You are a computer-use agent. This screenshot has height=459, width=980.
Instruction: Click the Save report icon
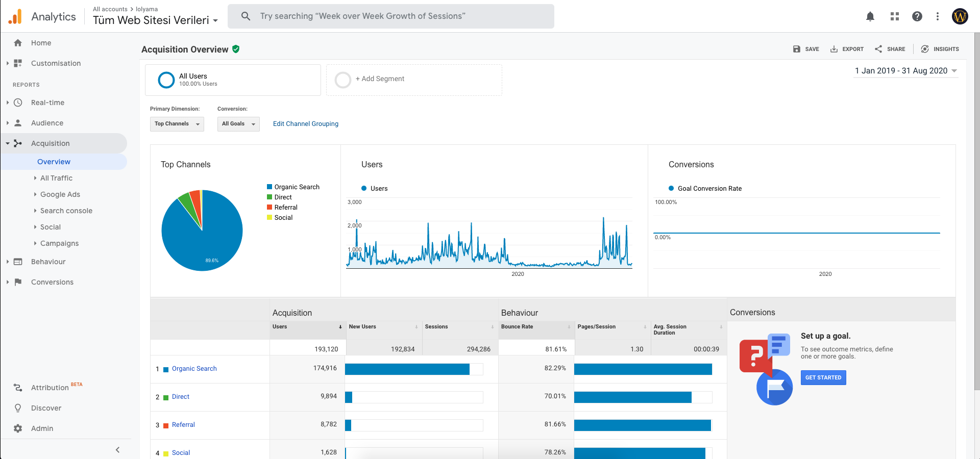pyautogui.click(x=797, y=49)
